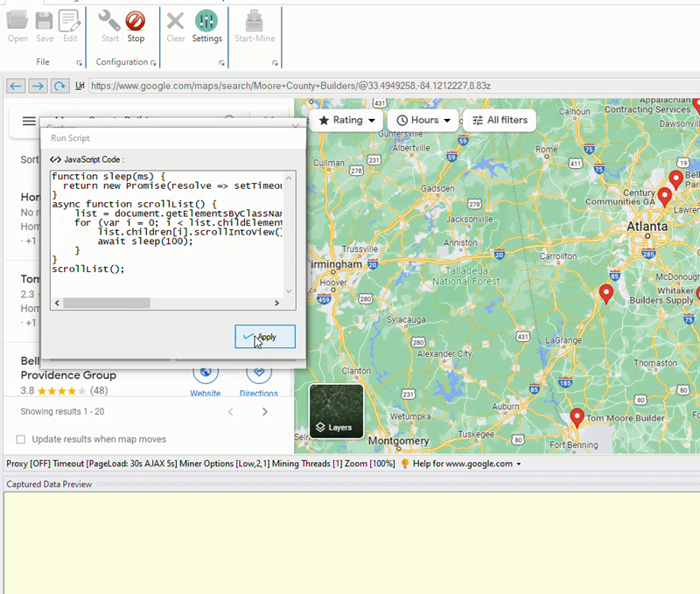Go to next results page arrow
Screen dimensions: 700x594
[265, 411]
